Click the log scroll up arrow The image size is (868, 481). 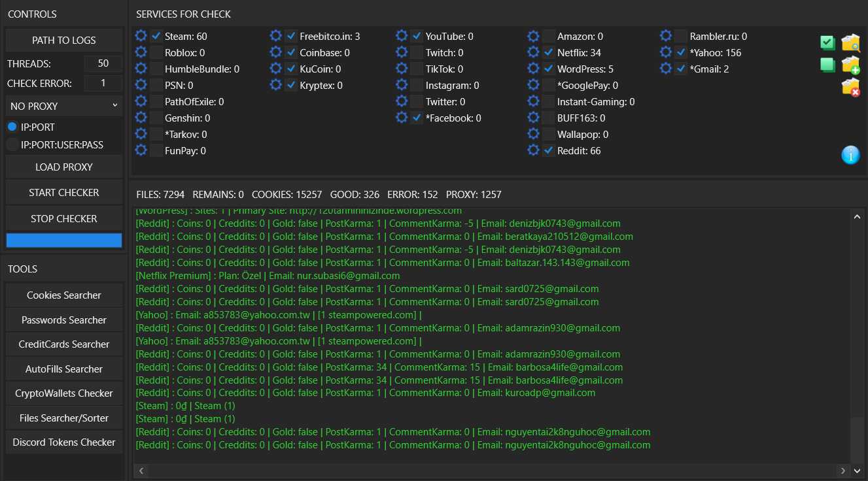coord(857,216)
